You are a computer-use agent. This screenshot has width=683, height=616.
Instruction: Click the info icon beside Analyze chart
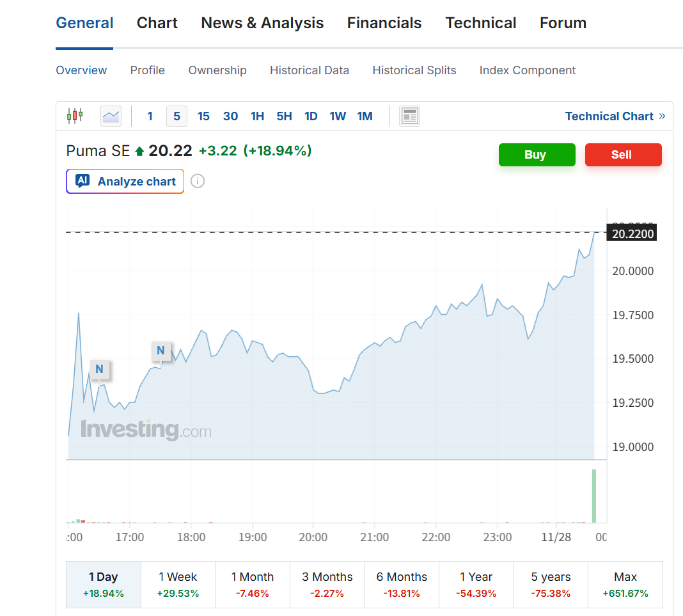[x=198, y=181]
